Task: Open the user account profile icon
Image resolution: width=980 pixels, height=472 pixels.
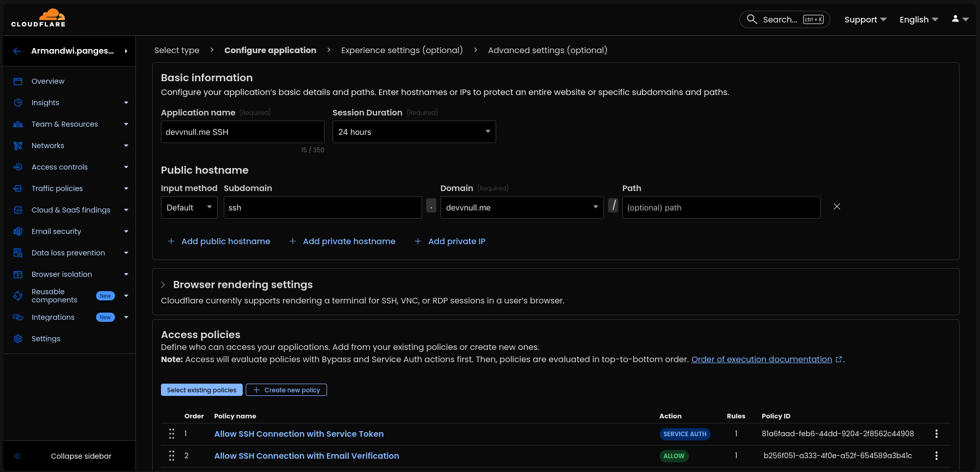Action: (x=955, y=19)
